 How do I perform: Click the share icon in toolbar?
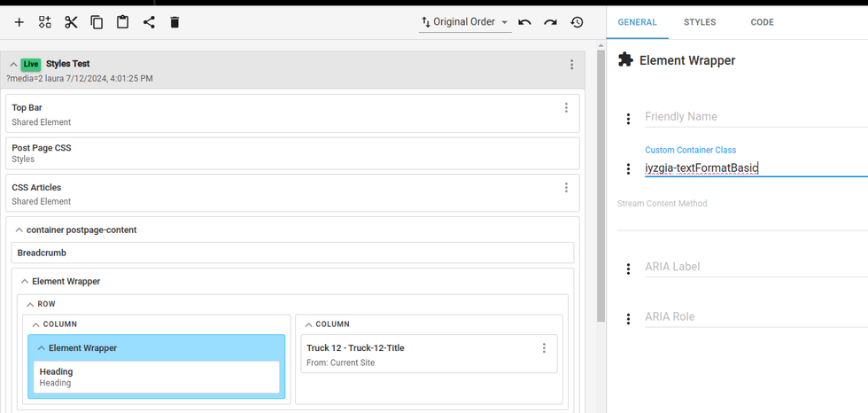[x=149, y=22]
